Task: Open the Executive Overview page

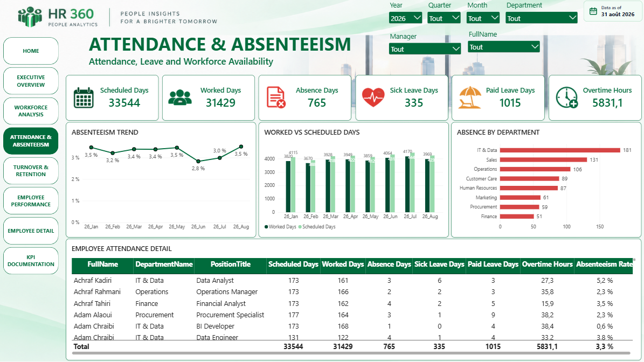Action: click(x=31, y=81)
